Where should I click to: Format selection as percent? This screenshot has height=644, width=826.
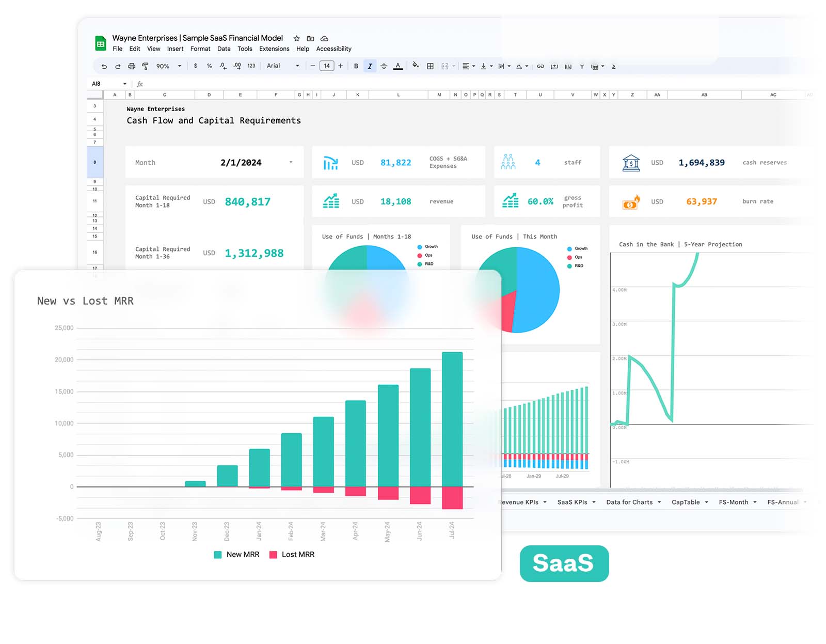tap(209, 66)
